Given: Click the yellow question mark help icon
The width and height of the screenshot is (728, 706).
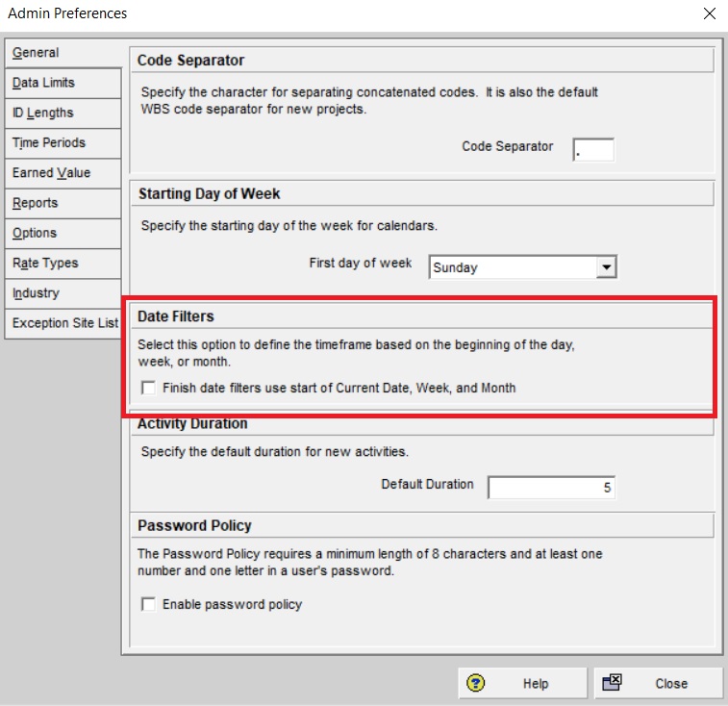Looking at the screenshot, I should coord(475,683).
